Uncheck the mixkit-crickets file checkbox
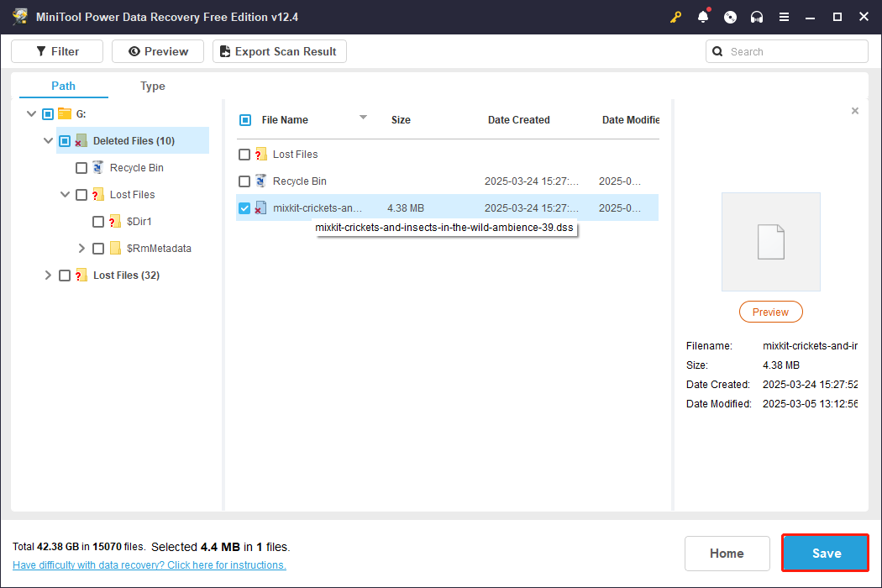Viewport: 882px width, 588px height. [x=244, y=208]
